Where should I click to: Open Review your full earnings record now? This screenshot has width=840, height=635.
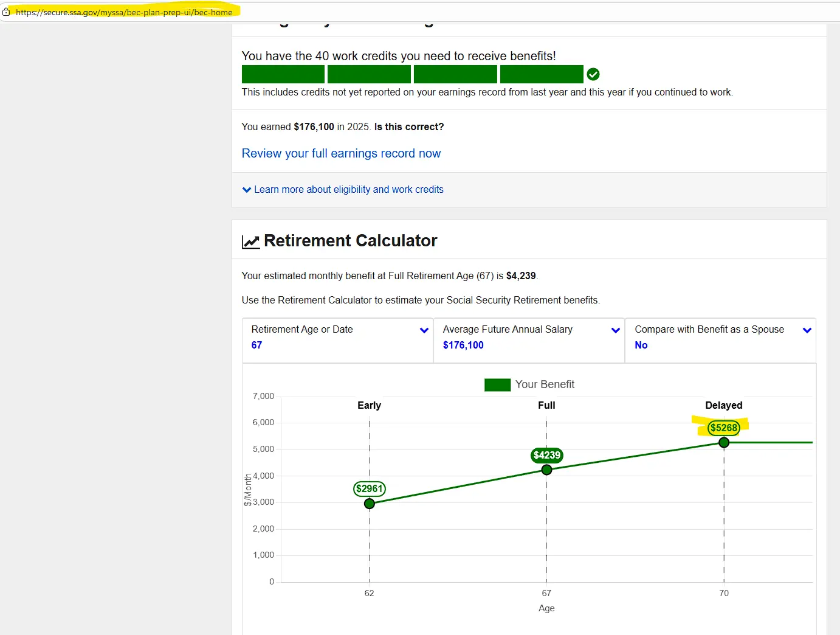tap(341, 153)
